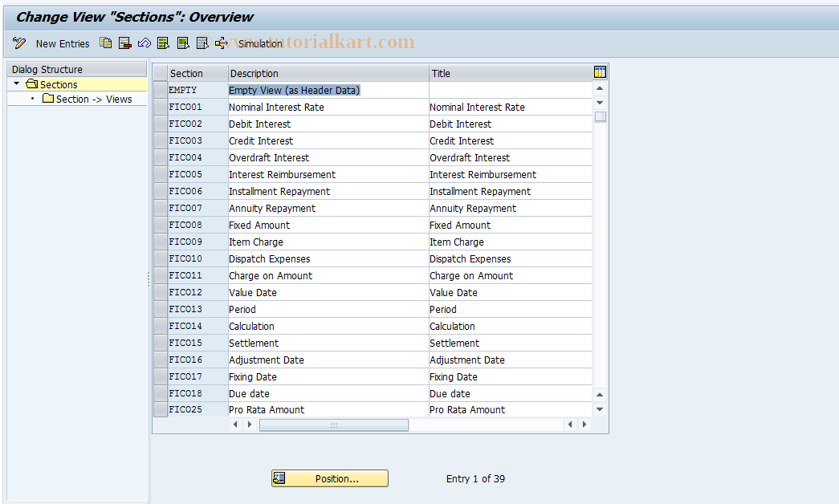Click Charge on Amount description cell
Image resolution: width=839 pixels, height=504 pixels.
pos(328,275)
